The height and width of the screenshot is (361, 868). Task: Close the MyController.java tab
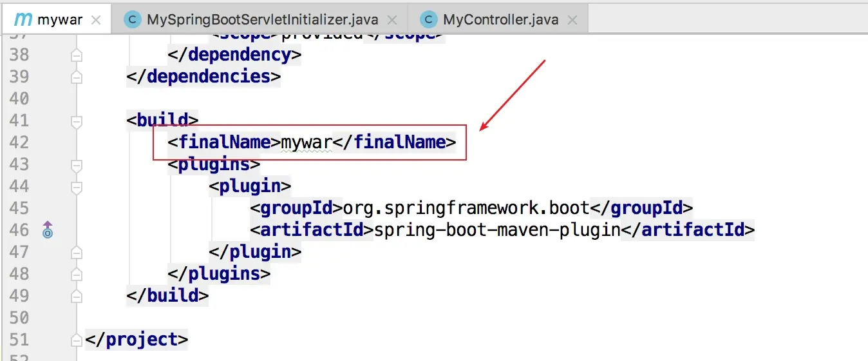coord(572,20)
